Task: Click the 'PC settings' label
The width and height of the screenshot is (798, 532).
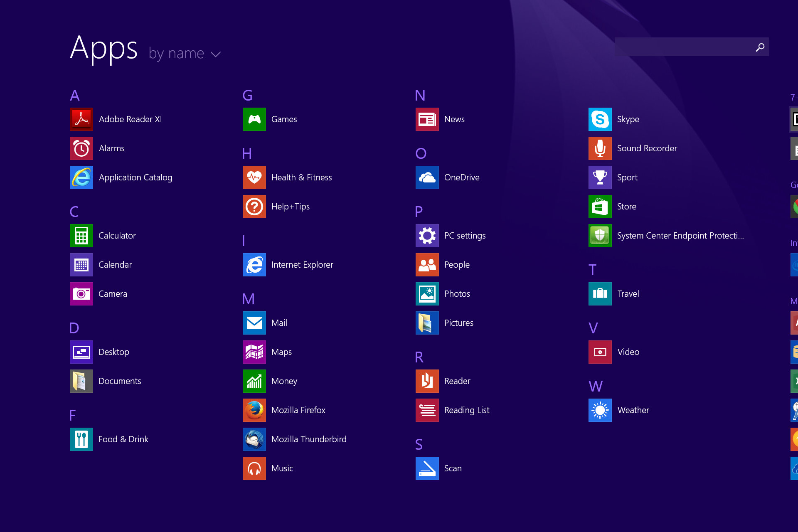Action: pyautogui.click(x=465, y=236)
